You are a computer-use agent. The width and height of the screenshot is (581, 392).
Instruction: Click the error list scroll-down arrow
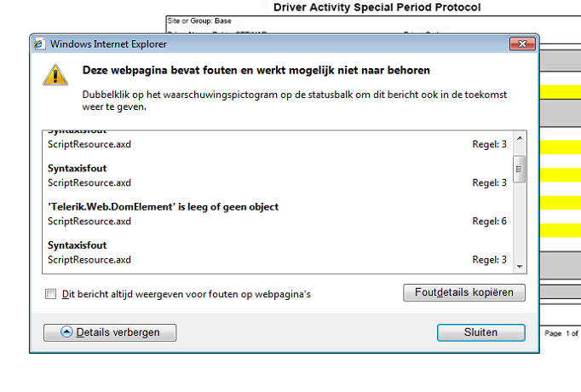[x=520, y=266]
